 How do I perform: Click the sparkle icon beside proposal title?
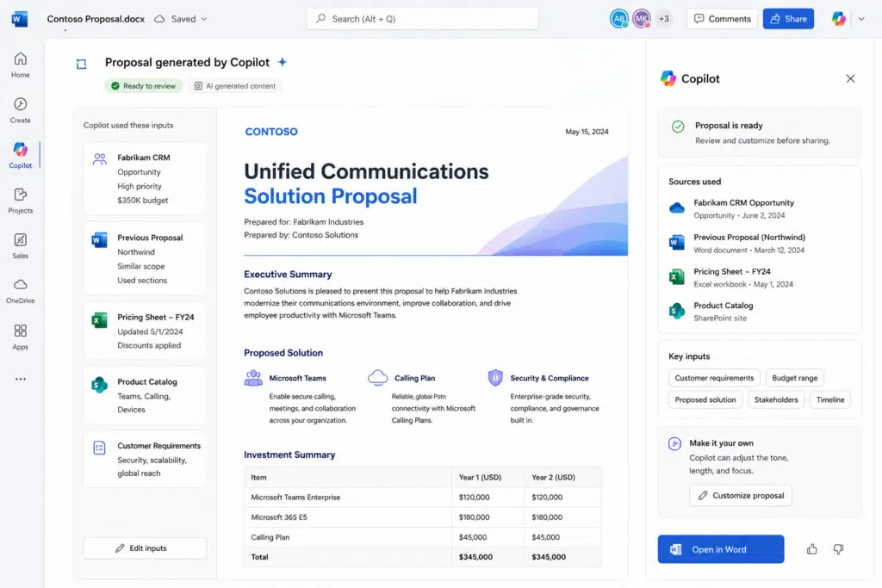coord(283,62)
